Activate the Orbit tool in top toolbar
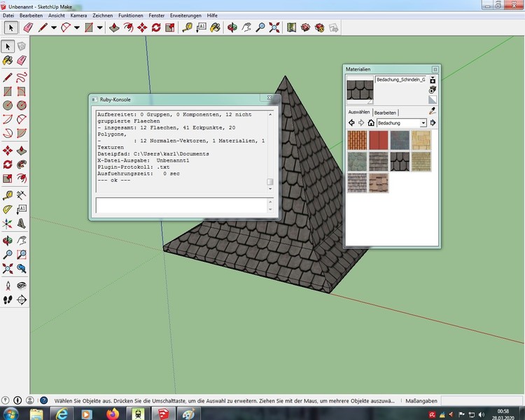525x420 pixels. (x=232, y=27)
